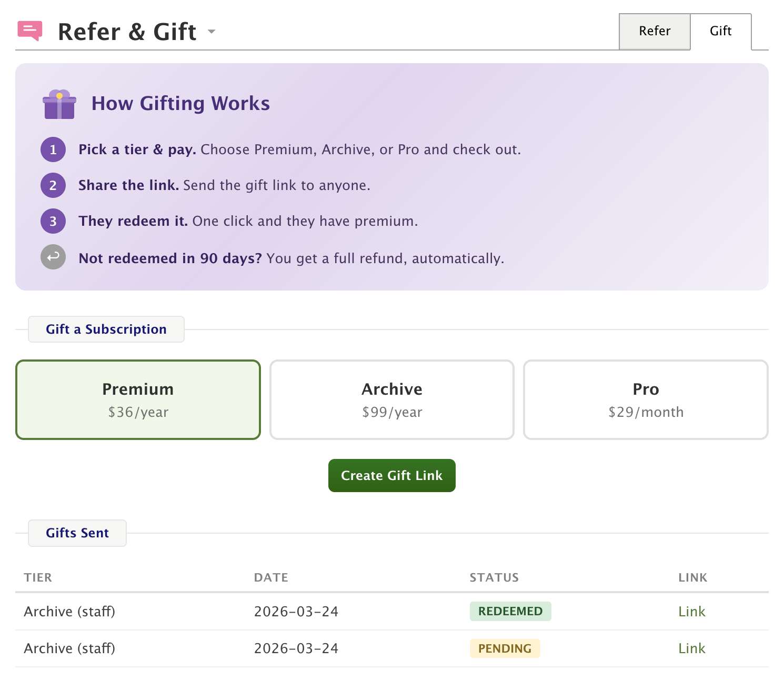Open the Link for the pending gift

(x=691, y=648)
